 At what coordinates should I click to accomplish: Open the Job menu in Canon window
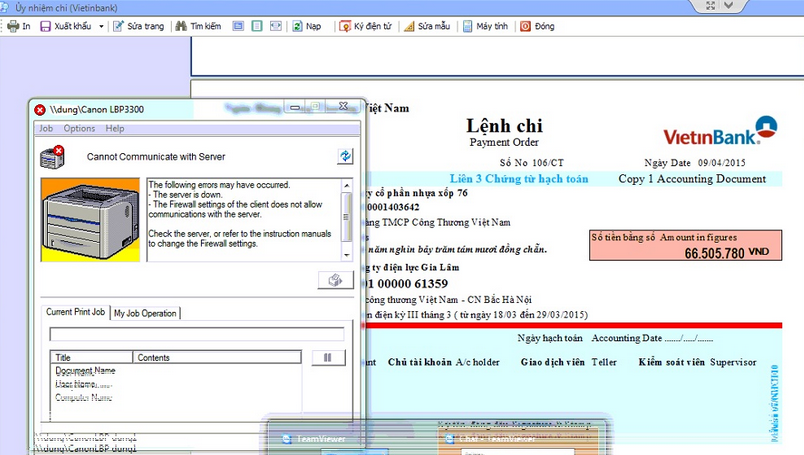pos(46,128)
